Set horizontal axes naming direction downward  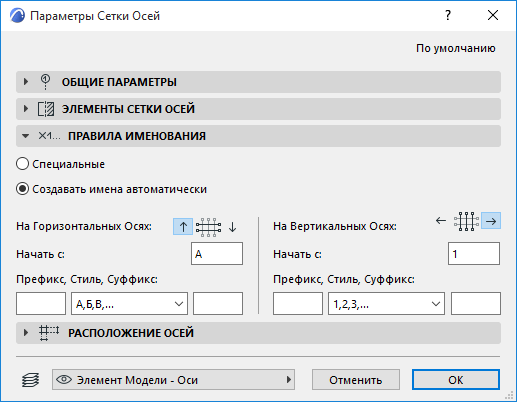pyautogui.click(x=233, y=227)
